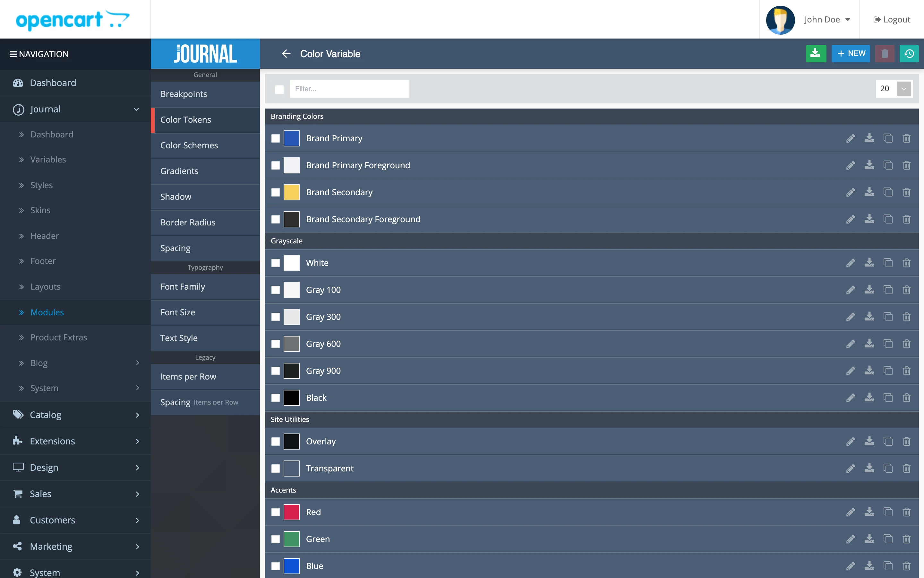Open the Gradients section

pyautogui.click(x=205, y=171)
